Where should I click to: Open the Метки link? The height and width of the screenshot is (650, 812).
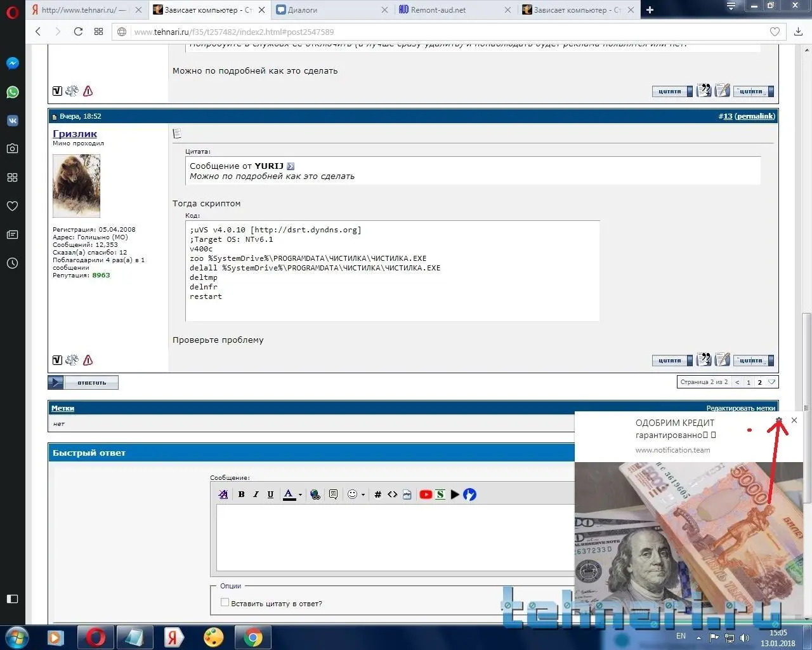point(63,408)
